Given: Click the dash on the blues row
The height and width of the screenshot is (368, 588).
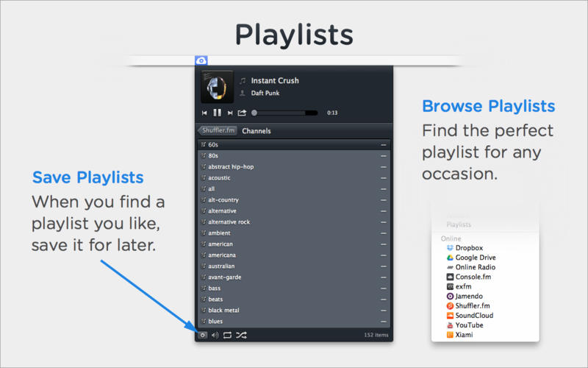Looking at the screenshot, I should (x=383, y=322).
